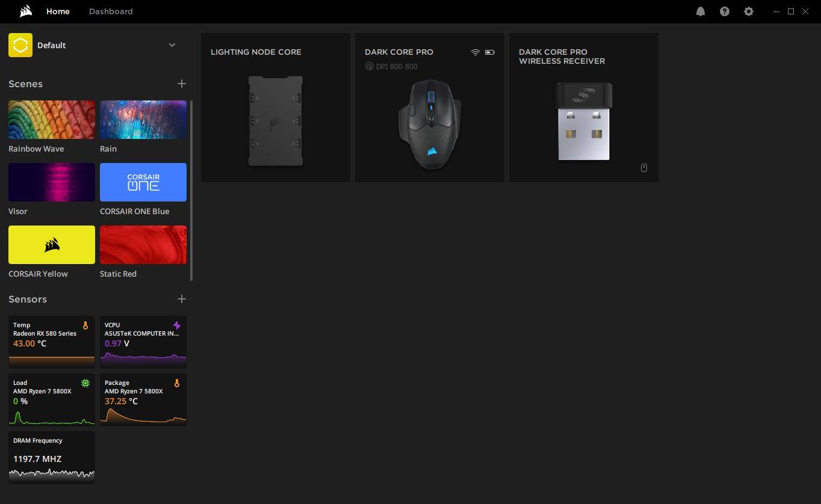This screenshot has height=504, width=821.
Task: Open settings via the gear icon
Action: (x=748, y=11)
